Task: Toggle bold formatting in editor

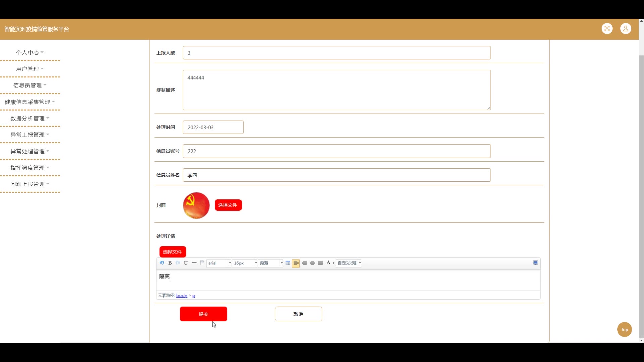Action: point(170,263)
